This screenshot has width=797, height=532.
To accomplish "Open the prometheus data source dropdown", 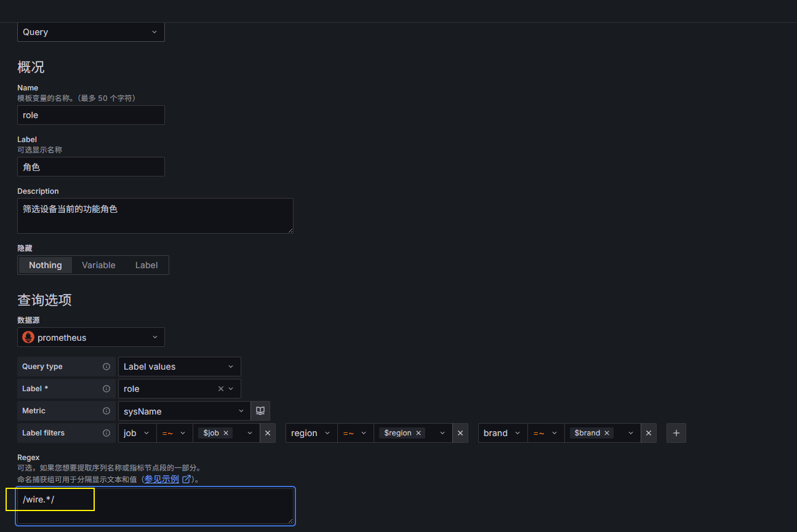I will (x=91, y=337).
